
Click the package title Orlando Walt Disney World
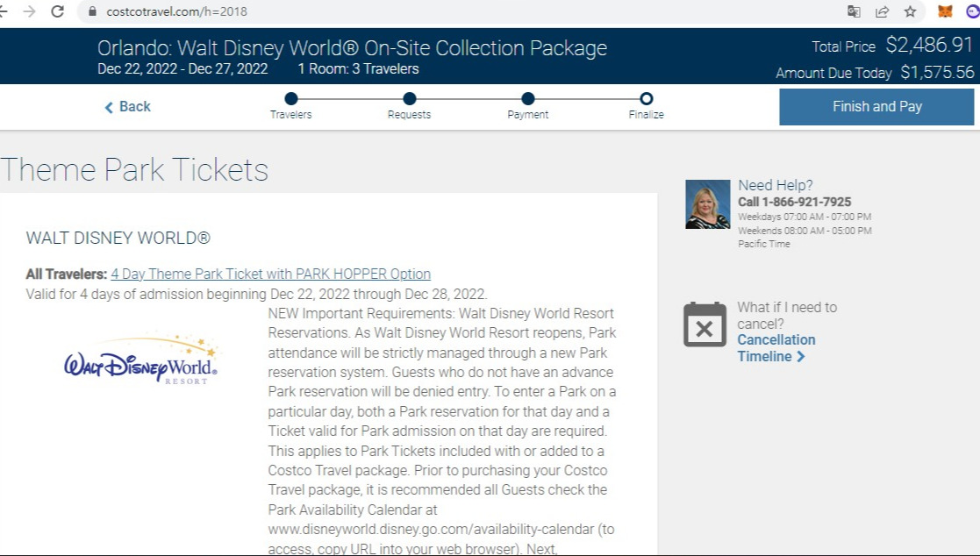(x=352, y=48)
